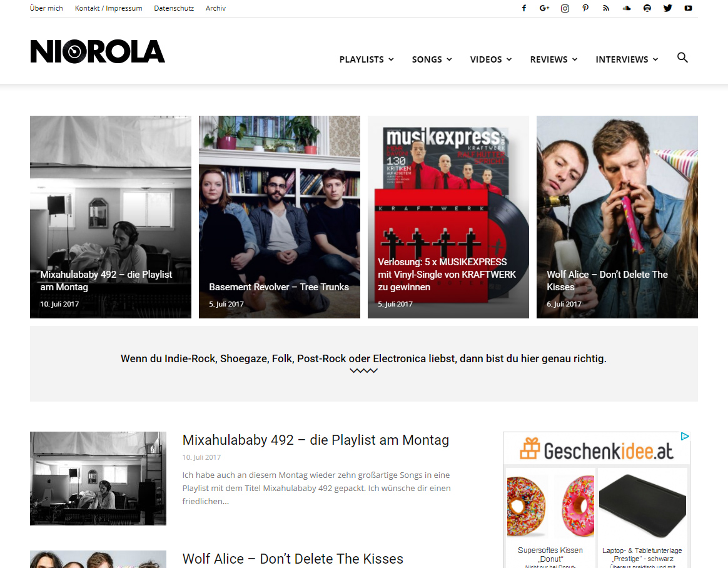The width and height of the screenshot is (728, 568).
Task: Open the Google Plus social icon
Action: [x=544, y=8]
